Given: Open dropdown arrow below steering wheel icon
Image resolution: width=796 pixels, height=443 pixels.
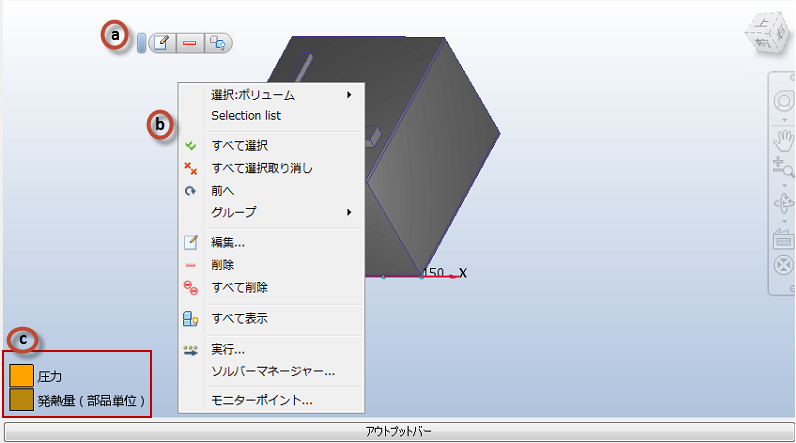Looking at the screenshot, I should pos(785,121).
